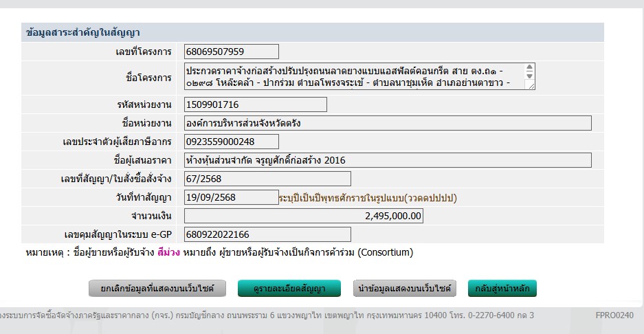Click section header ข้อมูลสาระสำคัญในสัญญา
Image resolution: width=644 pixels, height=334 pixels.
pyautogui.click(x=82, y=32)
